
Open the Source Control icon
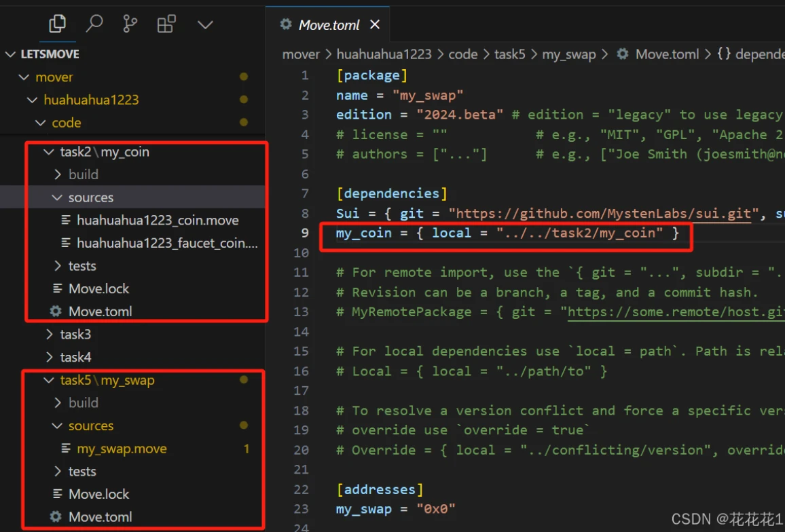pyautogui.click(x=130, y=24)
